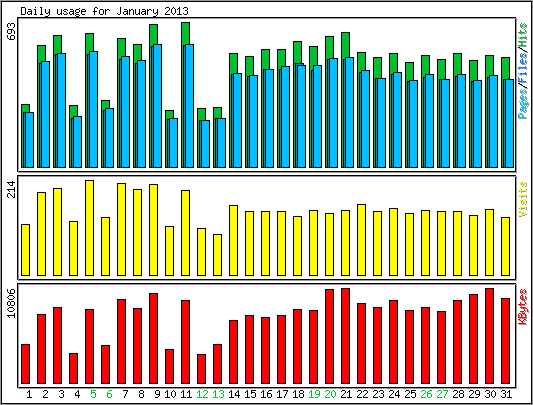Click the yellow visits bar for day 5
533x405 pixels.
point(89,228)
